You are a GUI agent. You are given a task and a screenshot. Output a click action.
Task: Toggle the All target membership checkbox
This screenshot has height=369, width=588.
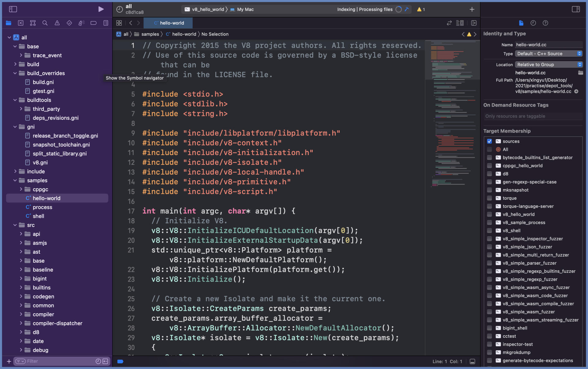[489, 149]
